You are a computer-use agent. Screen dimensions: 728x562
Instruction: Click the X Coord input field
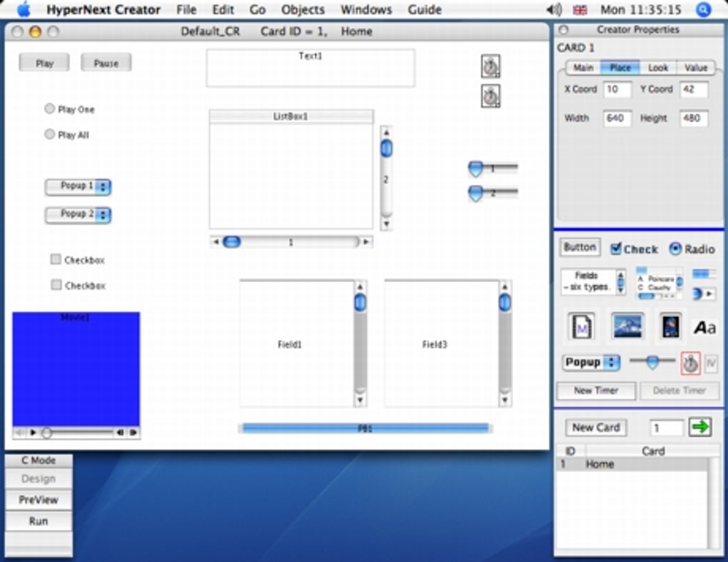click(617, 90)
